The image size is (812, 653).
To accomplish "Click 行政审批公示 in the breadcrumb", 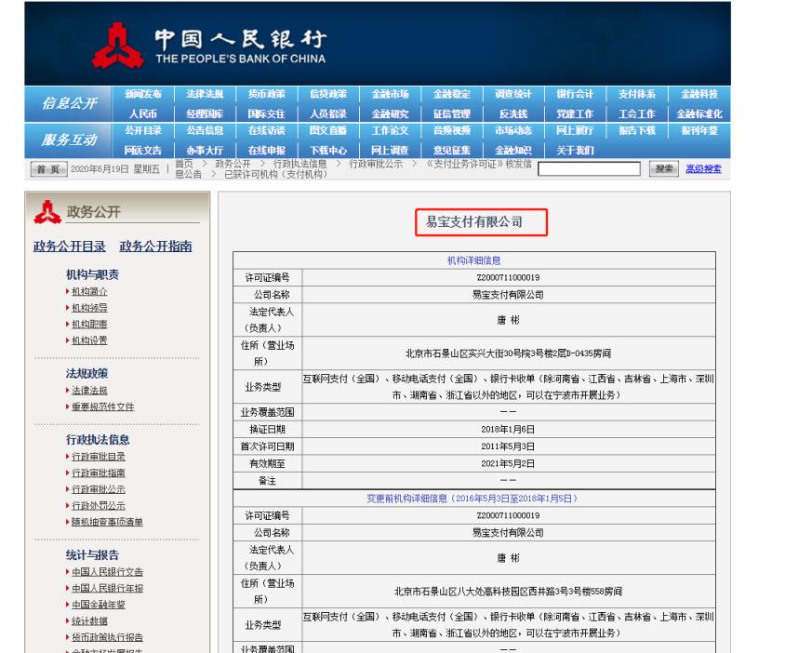I will point(376,164).
